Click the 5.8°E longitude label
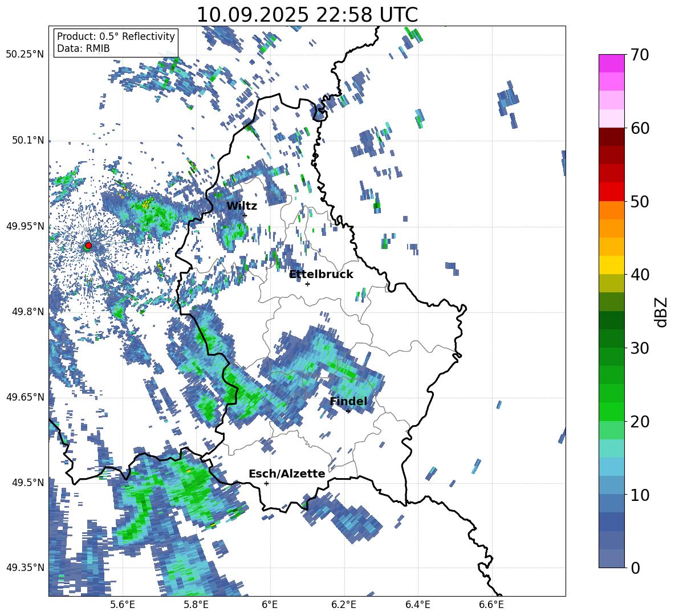Screen dimensions: 675x616 click(x=196, y=605)
